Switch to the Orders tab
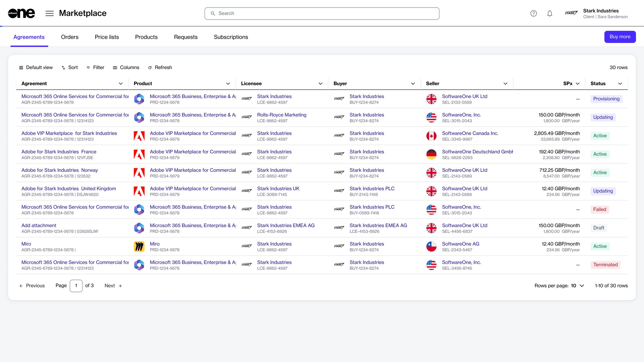Screen dimensions: 644x362 pos(70,37)
